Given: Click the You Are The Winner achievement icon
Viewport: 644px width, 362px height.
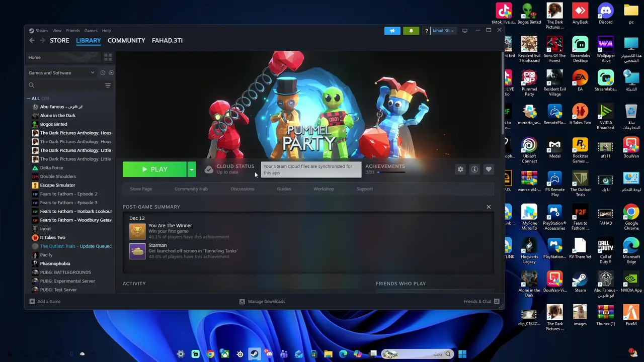Looking at the screenshot, I should pyautogui.click(x=137, y=231).
